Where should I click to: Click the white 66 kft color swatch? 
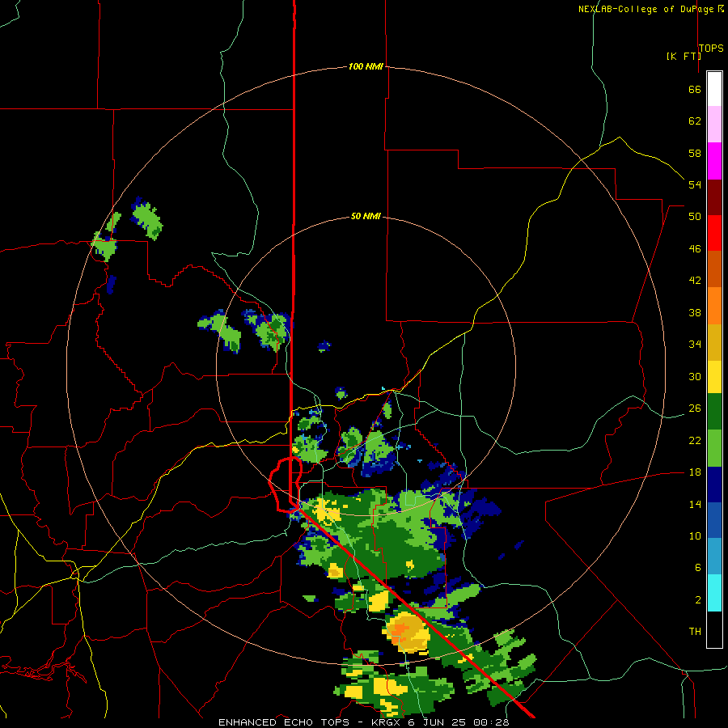point(714,89)
